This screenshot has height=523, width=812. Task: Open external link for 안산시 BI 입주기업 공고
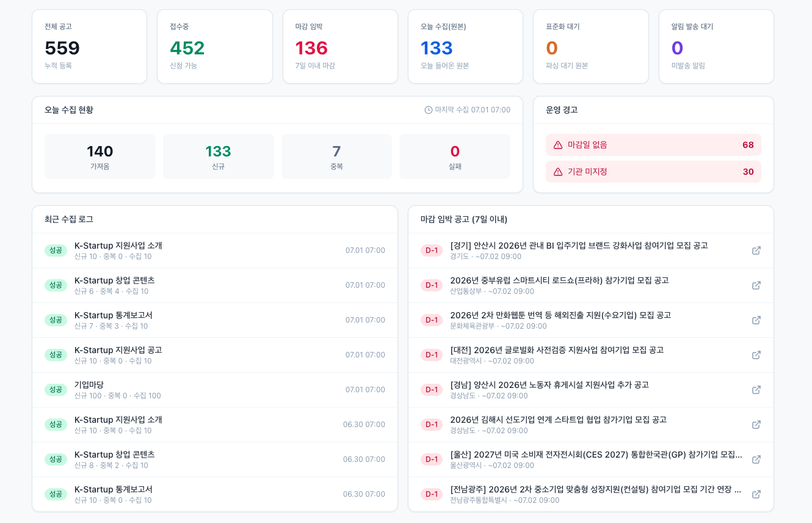756,251
